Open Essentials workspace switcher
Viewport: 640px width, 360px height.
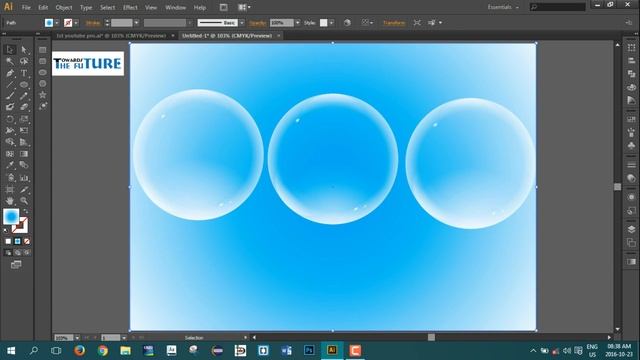pos(503,7)
